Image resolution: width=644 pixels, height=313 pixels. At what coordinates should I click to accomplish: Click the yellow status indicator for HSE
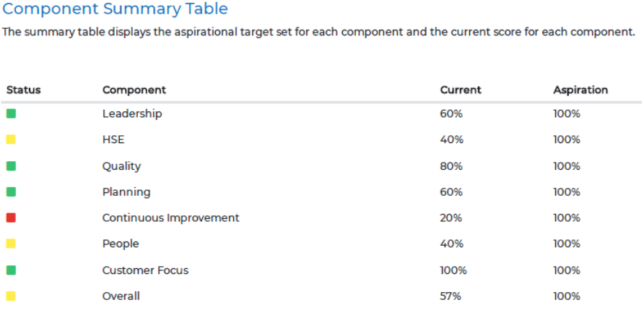pyautogui.click(x=11, y=140)
